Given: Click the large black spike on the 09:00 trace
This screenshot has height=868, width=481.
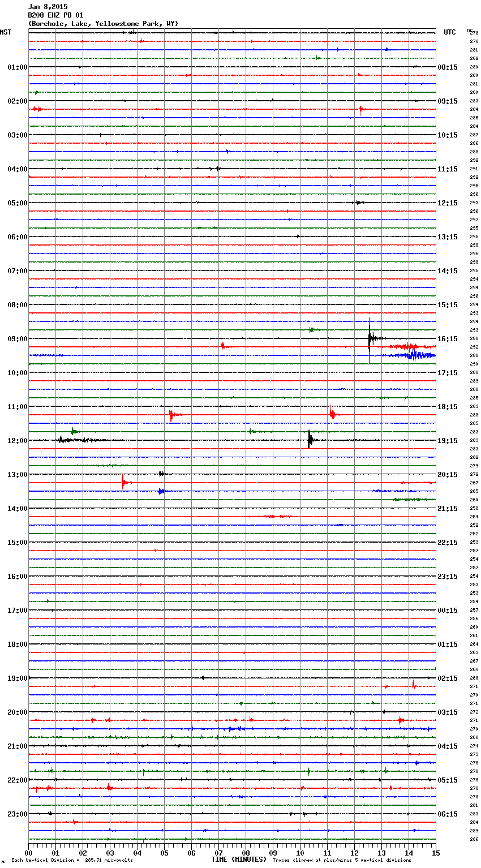Looking at the screenshot, I should click(x=370, y=340).
